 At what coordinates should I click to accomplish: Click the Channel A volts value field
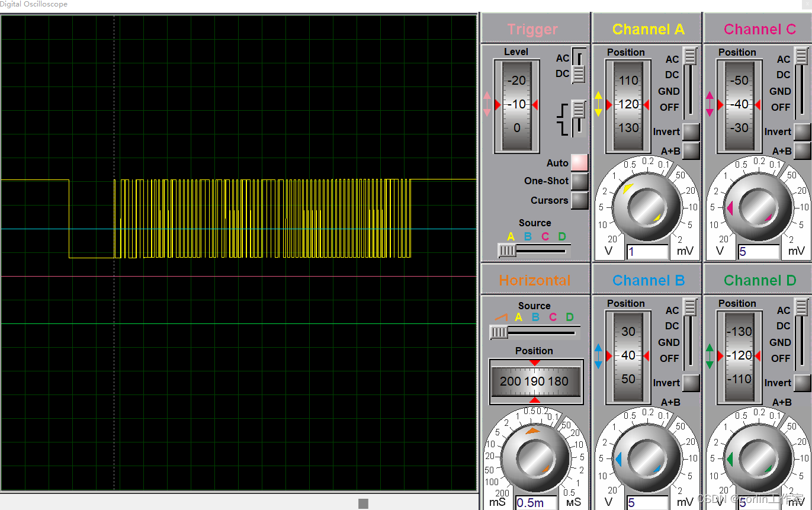click(647, 252)
